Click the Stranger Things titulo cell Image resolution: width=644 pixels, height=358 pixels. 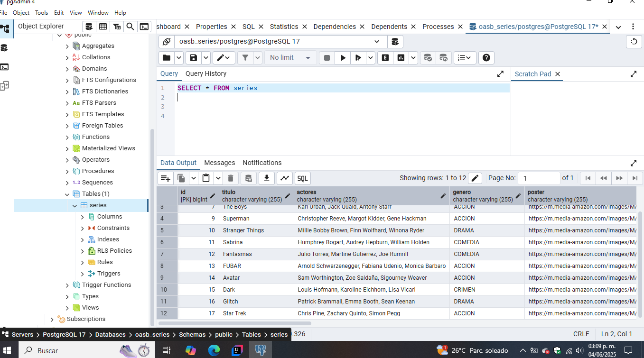click(x=256, y=230)
